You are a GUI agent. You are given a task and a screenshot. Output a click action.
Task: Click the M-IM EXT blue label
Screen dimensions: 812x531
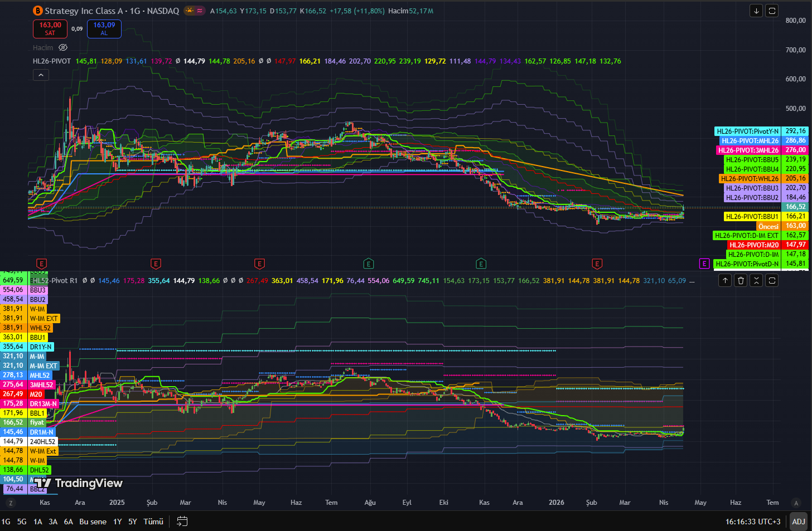click(43, 366)
